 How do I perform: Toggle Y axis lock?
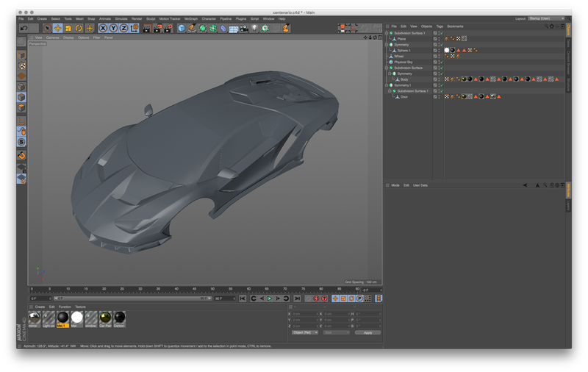(113, 28)
